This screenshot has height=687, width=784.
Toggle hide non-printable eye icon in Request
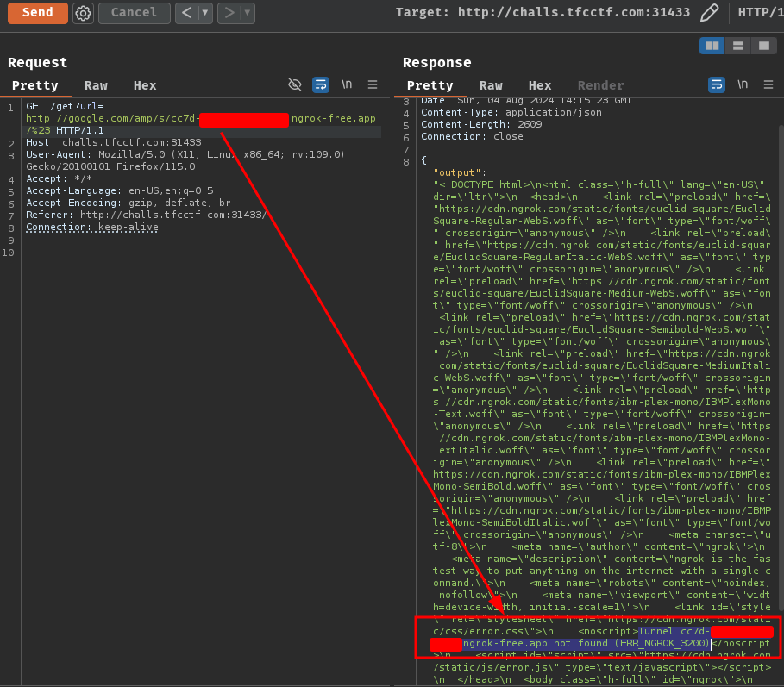point(295,85)
